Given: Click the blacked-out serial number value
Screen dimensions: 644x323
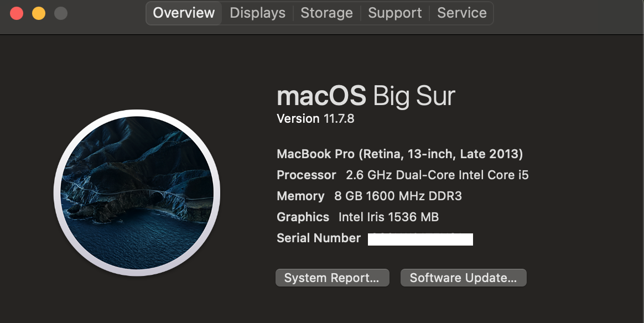Looking at the screenshot, I should 420,239.
